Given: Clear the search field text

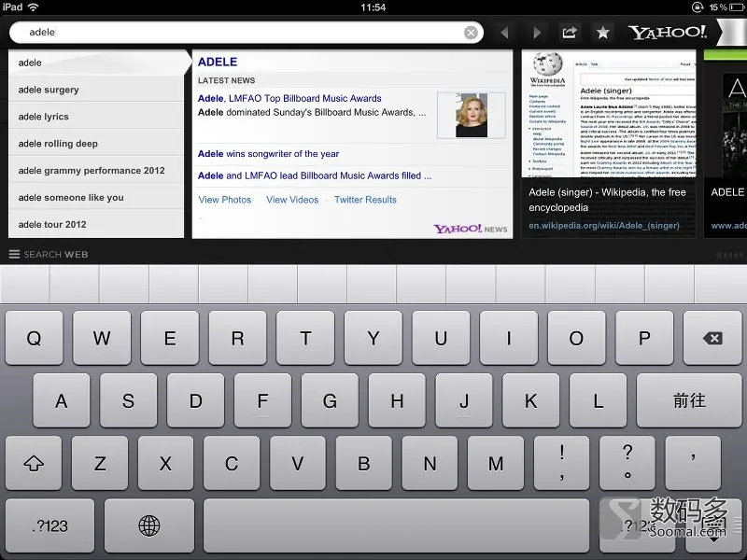Looking at the screenshot, I should tap(471, 33).
